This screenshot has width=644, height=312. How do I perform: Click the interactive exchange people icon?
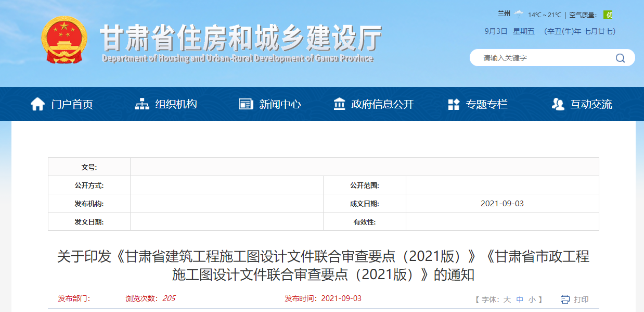tap(558, 104)
